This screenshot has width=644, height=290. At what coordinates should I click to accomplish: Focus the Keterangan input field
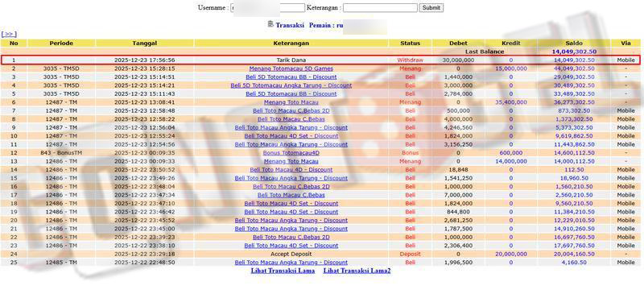[x=380, y=8]
